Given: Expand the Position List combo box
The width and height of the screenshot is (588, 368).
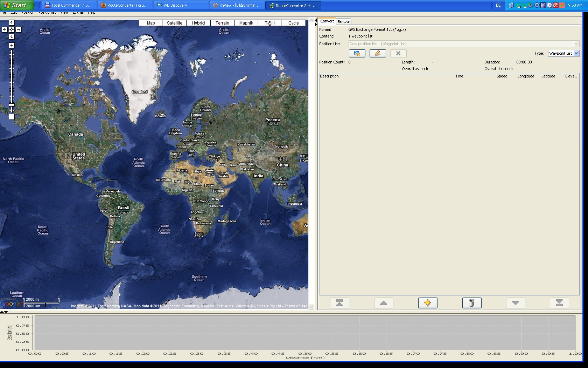Looking at the screenshot, I should 576,44.
